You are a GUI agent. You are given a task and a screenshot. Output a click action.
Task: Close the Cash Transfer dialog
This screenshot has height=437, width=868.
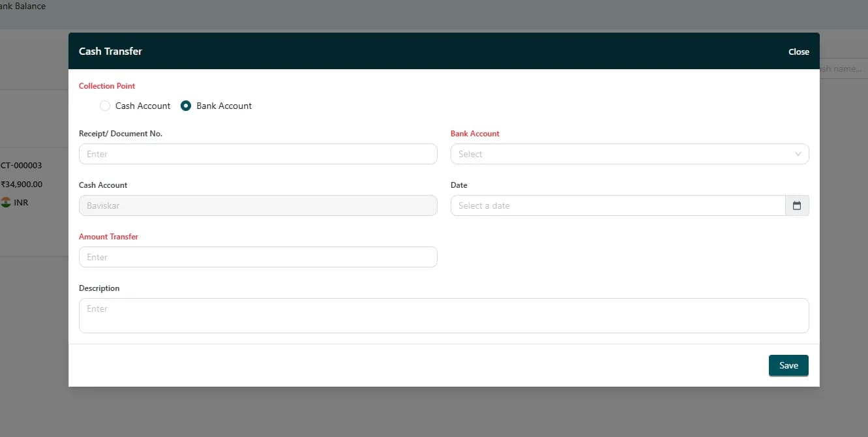click(x=798, y=52)
